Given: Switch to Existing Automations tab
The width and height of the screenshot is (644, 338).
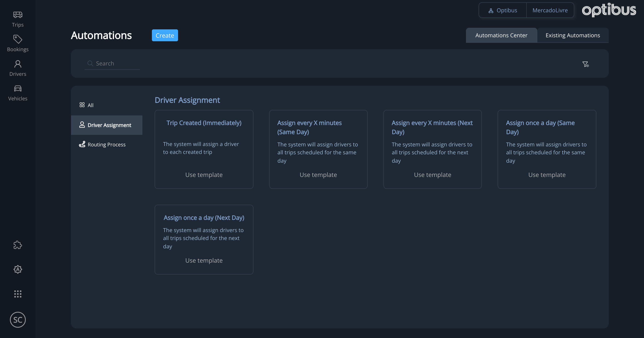Looking at the screenshot, I should point(572,35).
